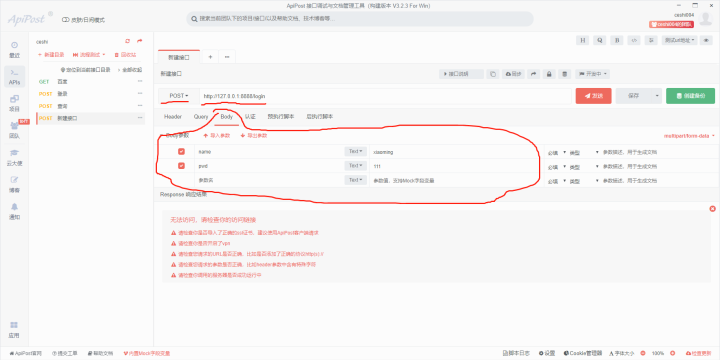This screenshot has height=360, width=720.
Task: Toggle the dark/daytime mode switch
Action: (83, 20)
